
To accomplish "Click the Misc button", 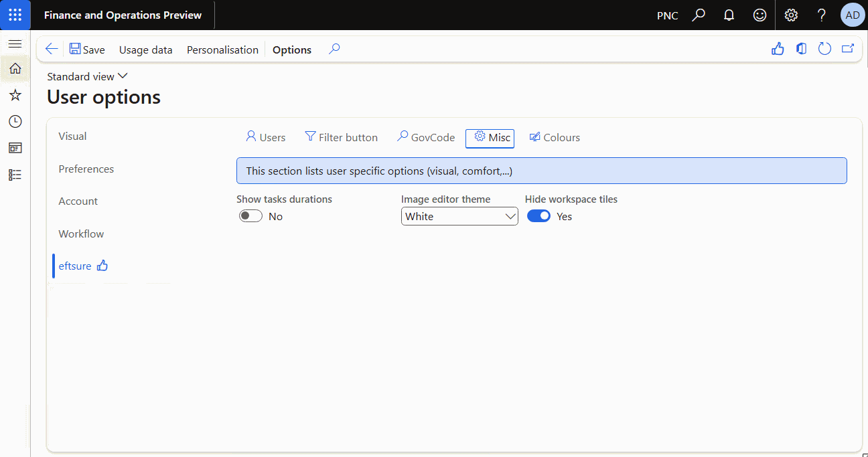I will pos(490,138).
